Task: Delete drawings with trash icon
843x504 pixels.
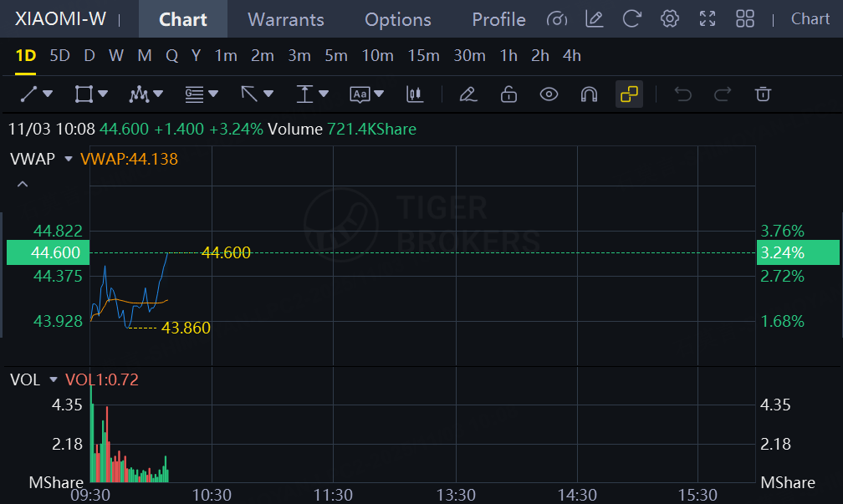Action: (763, 94)
